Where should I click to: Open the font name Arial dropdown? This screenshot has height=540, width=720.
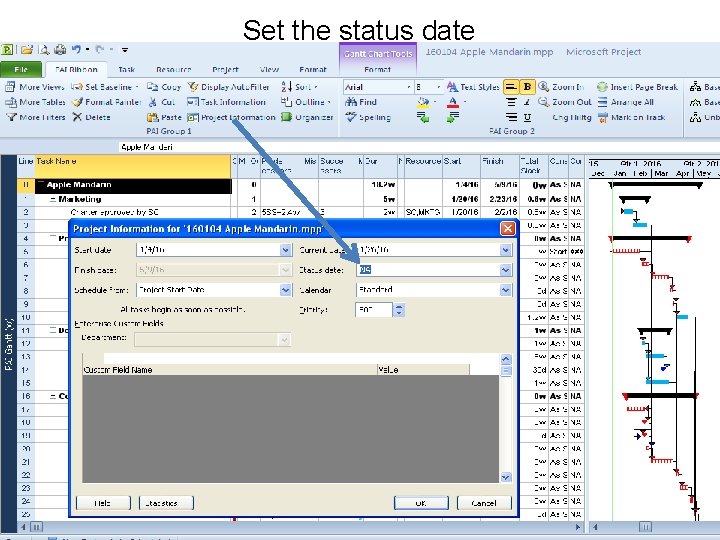point(409,87)
